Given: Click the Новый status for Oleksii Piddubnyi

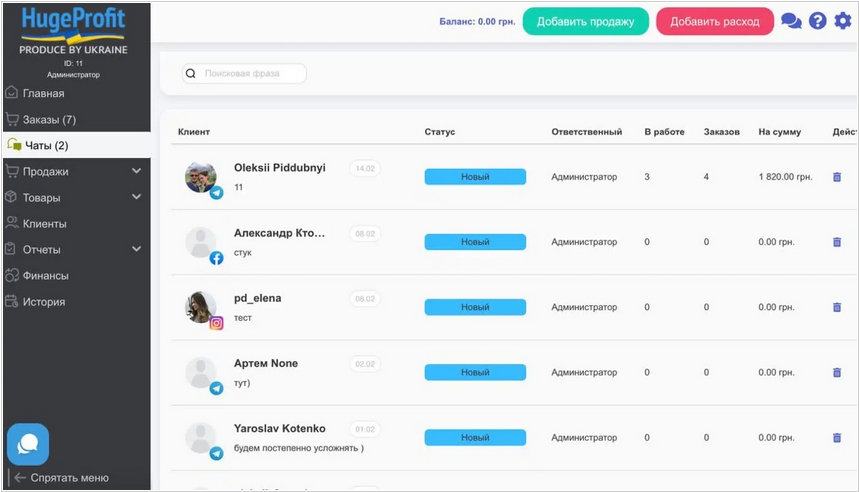Looking at the screenshot, I should [x=475, y=177].
